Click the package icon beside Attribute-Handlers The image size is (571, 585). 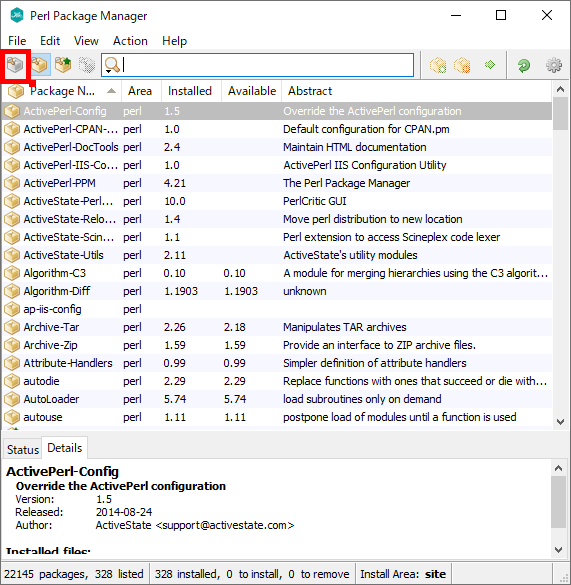click(12, 363)
